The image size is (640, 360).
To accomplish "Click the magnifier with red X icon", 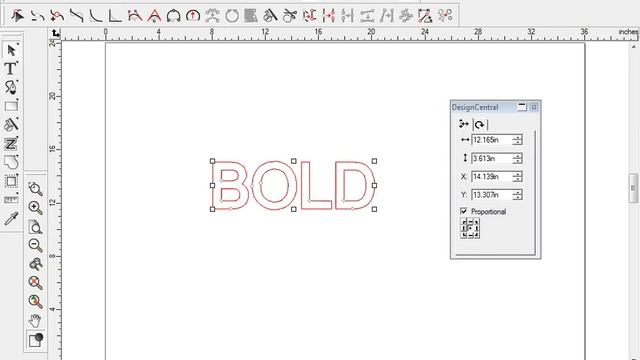I will pyautogui.click(x=36, y=282).
